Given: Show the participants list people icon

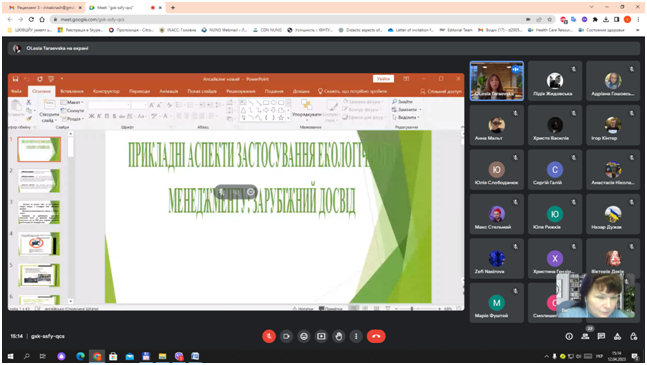Looking at the screenshot, I should (x=585, y=337).
